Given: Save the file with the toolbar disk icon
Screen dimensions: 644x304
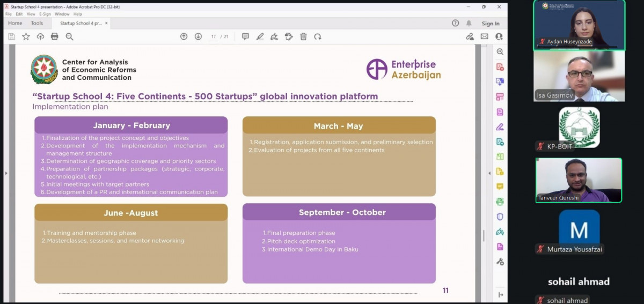Looking at the screenshot, I should (x=12, y=36).
